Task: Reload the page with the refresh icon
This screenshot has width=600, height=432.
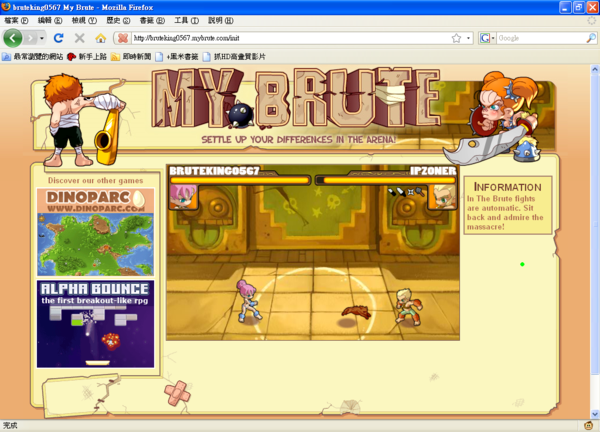Action: coord(59,38)
